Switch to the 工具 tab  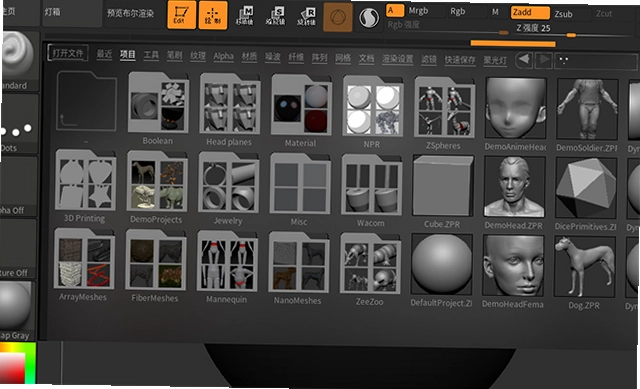tap(151, 55)
